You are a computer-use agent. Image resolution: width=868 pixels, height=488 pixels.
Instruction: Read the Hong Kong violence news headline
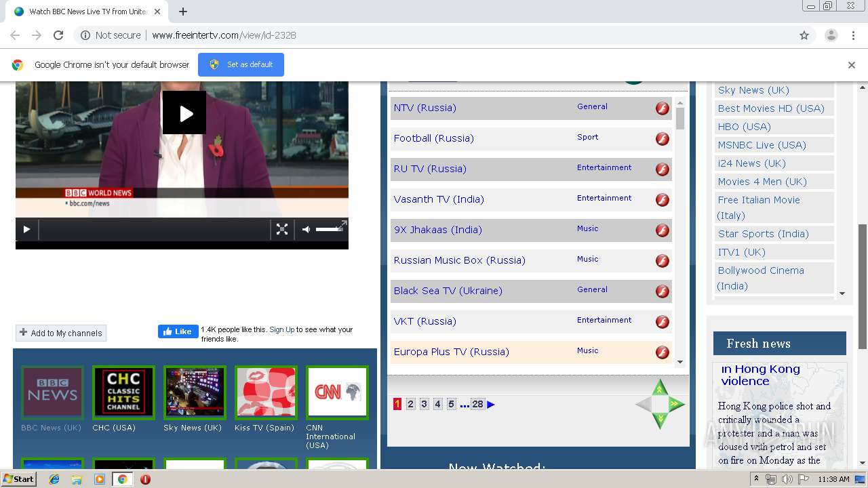[x=760, y=375]
